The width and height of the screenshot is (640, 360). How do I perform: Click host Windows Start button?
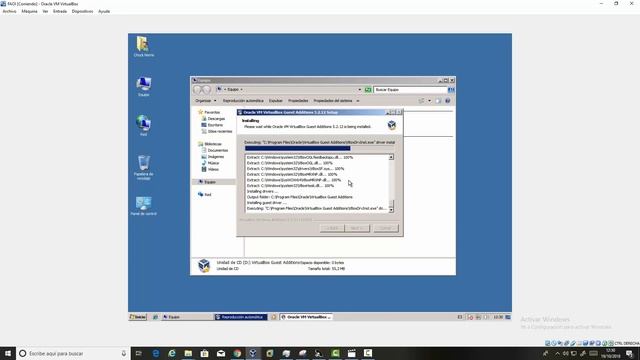[x=8, y=353]
